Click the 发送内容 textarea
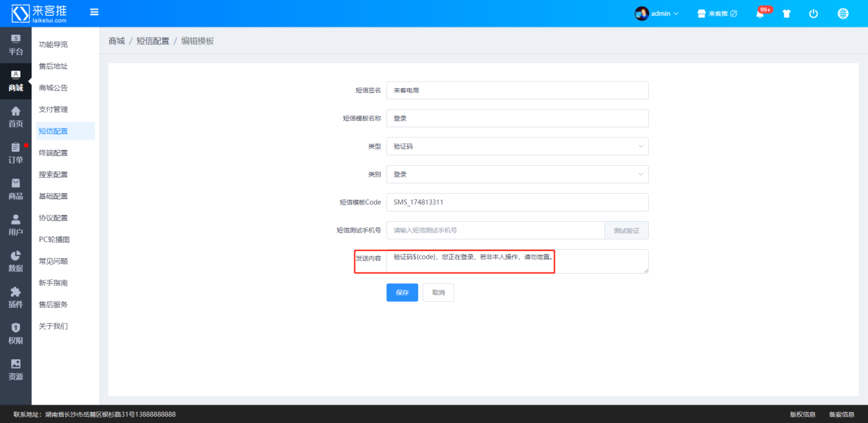The height and width of the screenshot is (423, 868). point(517,261)
